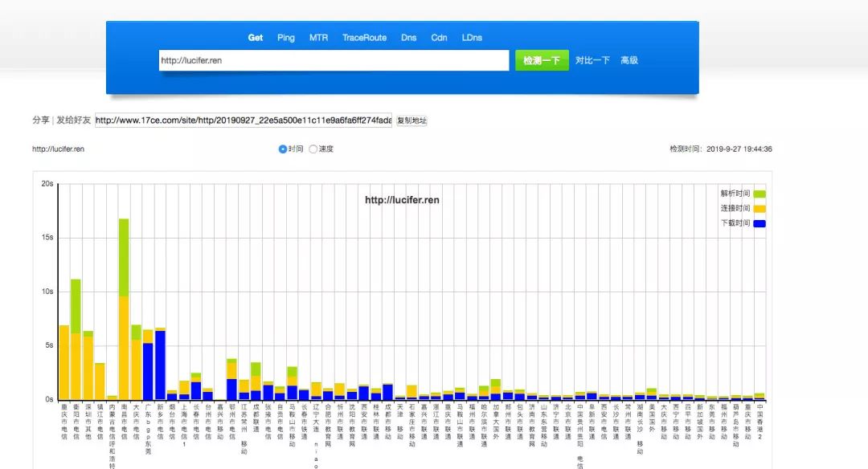
Task: Click the 马鞍山市移动 bar
Action: [292, 383]
